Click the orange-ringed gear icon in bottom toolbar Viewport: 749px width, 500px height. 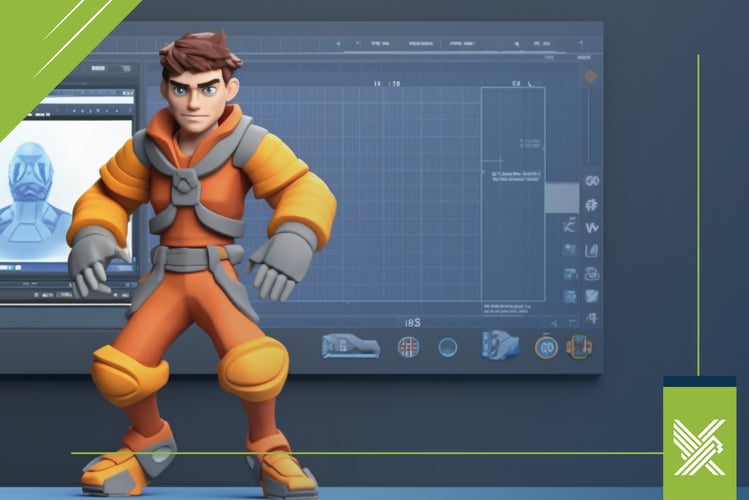(545, 347)
